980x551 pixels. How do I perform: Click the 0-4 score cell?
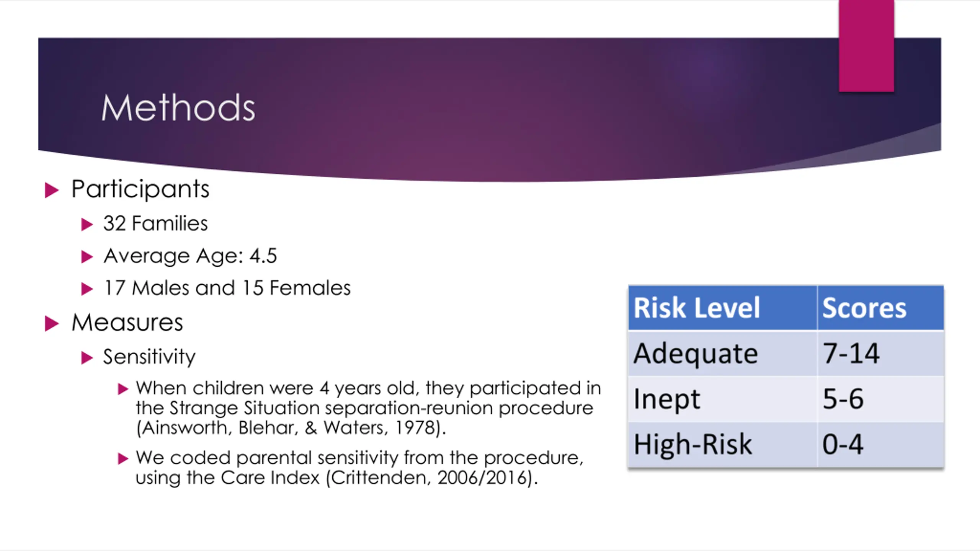tap(881, 444)
